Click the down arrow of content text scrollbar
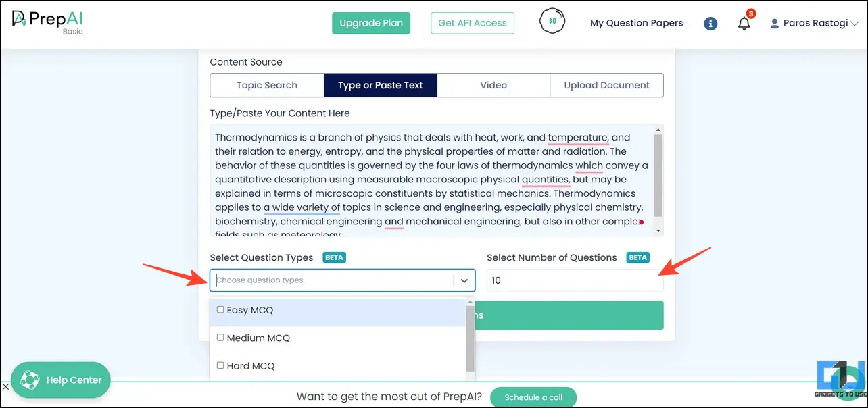The image size is (868, 408). click(x=658, y=231)
